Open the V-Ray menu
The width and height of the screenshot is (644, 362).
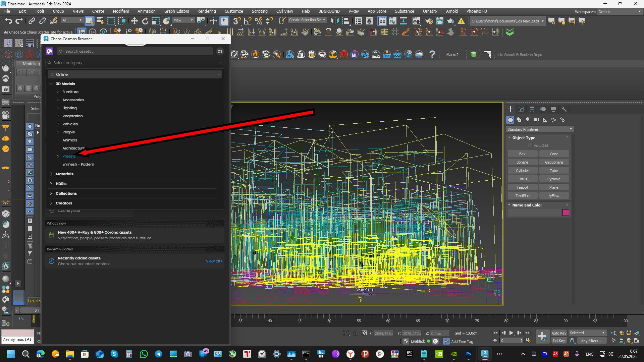pyautogui.click(x=354, y=11)
